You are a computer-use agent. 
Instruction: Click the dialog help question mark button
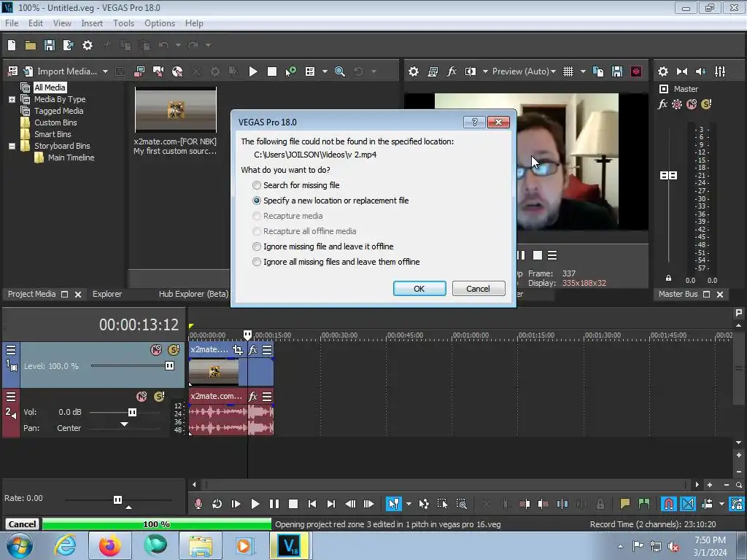point(474,122)
